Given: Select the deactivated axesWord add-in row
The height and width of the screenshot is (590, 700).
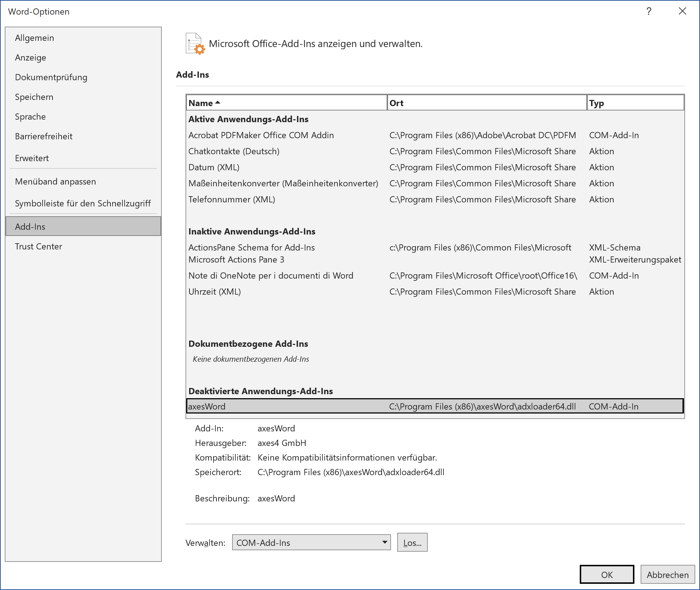Looking at the screenshot, I should (435, 406).
